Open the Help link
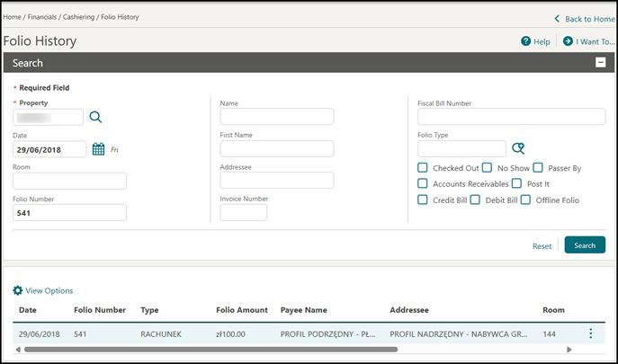 (x=542, y=41)
